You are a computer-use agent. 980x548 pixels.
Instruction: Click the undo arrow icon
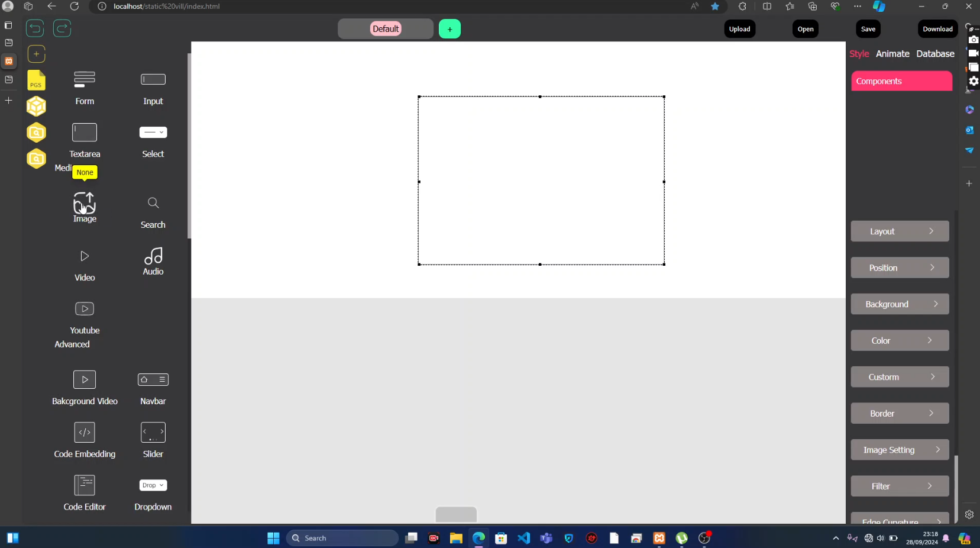point(35,28)
